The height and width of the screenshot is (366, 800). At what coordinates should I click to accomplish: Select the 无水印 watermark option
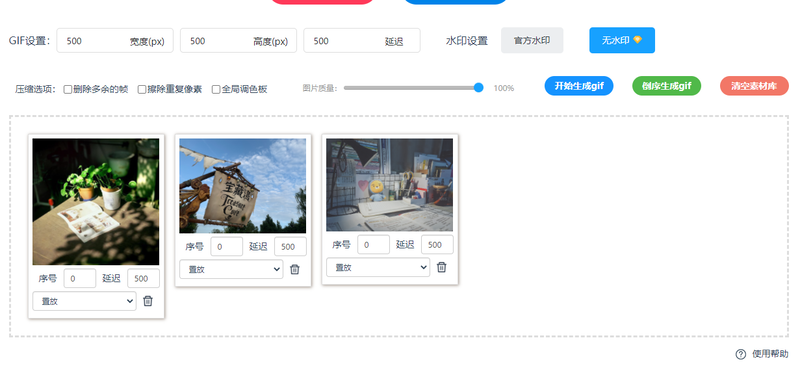click(x=622, y=40)
